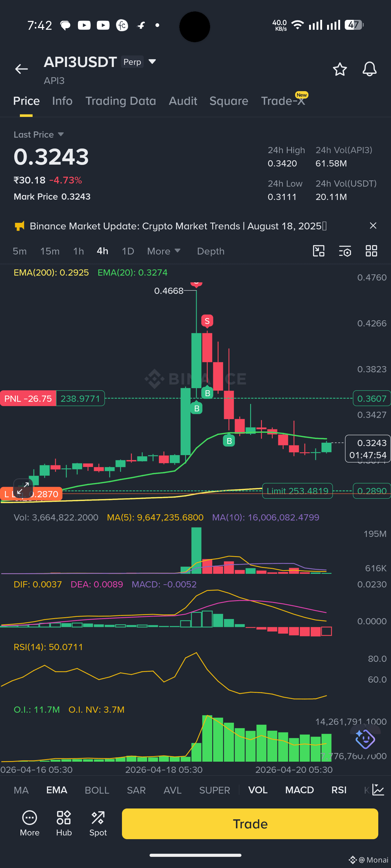391x868 pixels.
Task: Open chart landscape fullscreen icon
Action: pos(318,251)
